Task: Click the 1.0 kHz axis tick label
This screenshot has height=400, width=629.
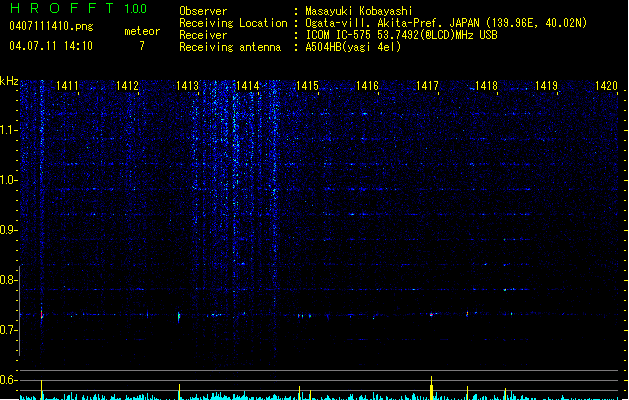Action: tap(8, 180)
